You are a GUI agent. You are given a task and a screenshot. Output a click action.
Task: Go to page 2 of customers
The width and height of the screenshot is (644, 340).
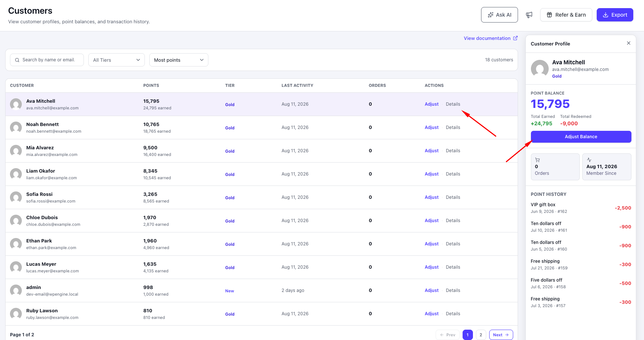coord(481,335)
